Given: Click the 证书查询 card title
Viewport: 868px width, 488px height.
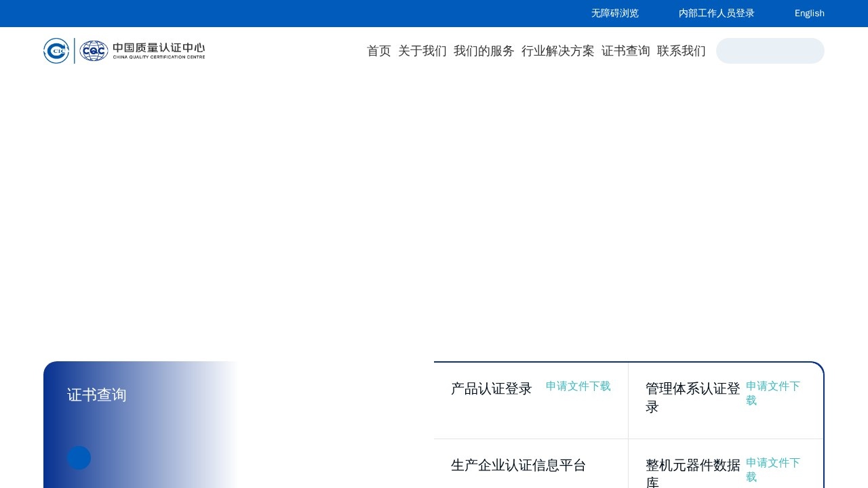Looking at the screenshot, I should [97, 395].
